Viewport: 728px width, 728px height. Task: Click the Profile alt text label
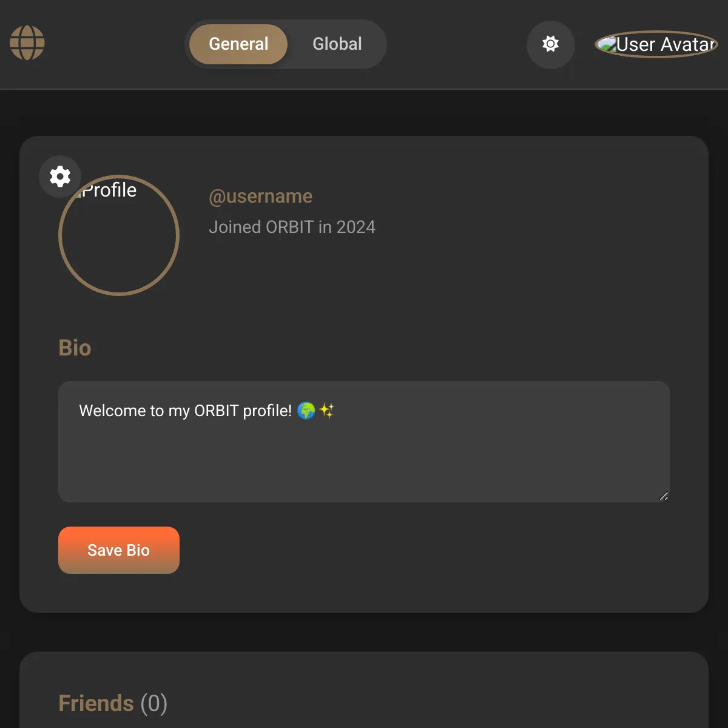pos(110,190)
